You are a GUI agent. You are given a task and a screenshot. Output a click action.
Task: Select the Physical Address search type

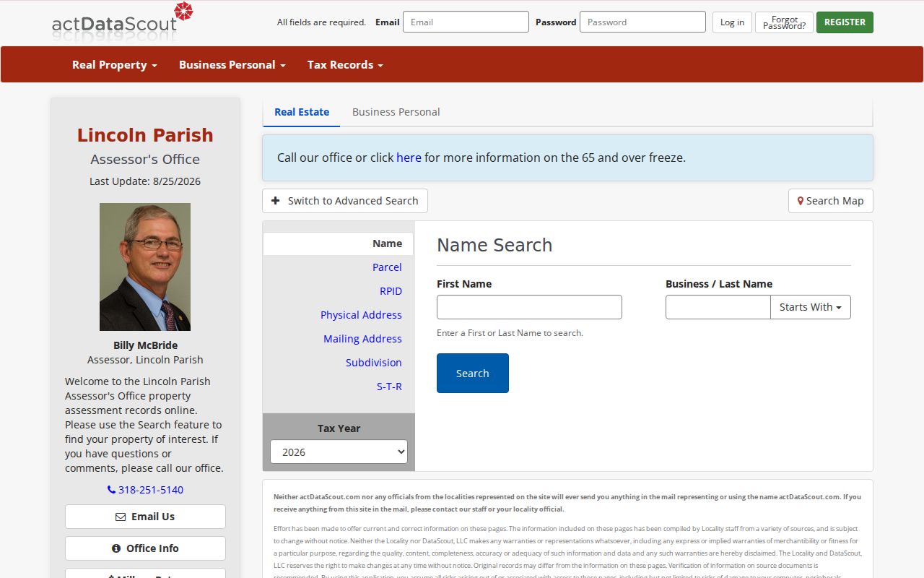(361, 315)
